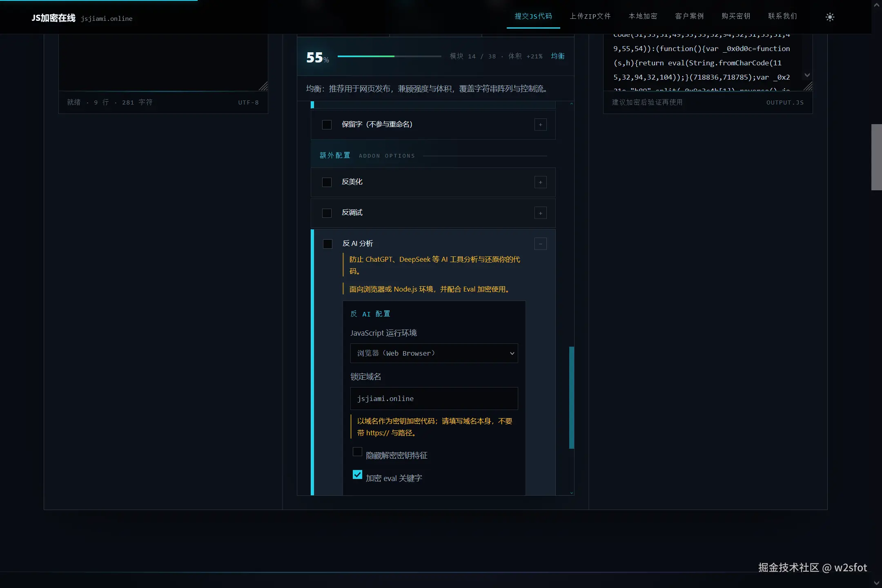882x588 pixels.
Task: Open JavaScript 运行环境 dropdown
Action: [434, 353]
